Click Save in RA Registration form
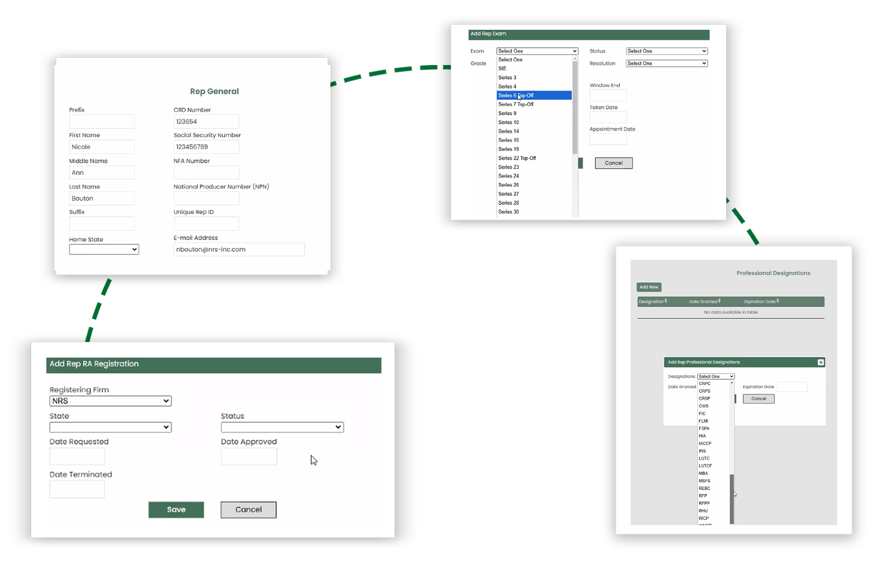The width and height of the screenshot is (882, 588). [x=176, y=510]
